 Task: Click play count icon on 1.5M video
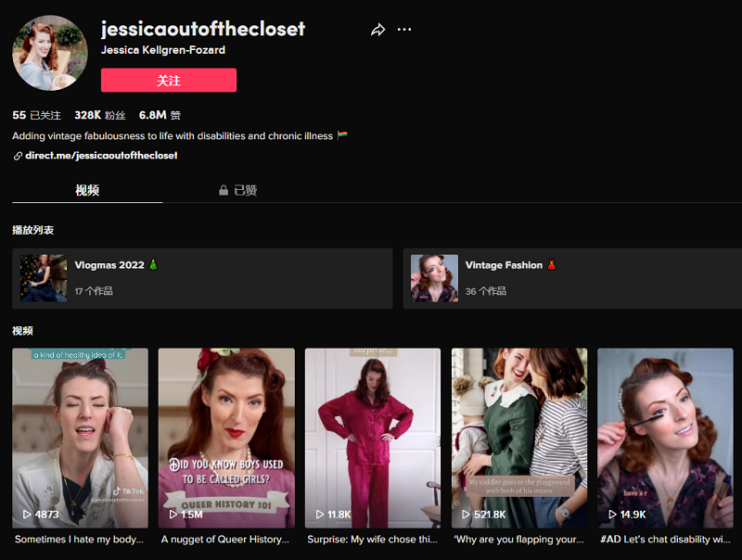point(173,514)
